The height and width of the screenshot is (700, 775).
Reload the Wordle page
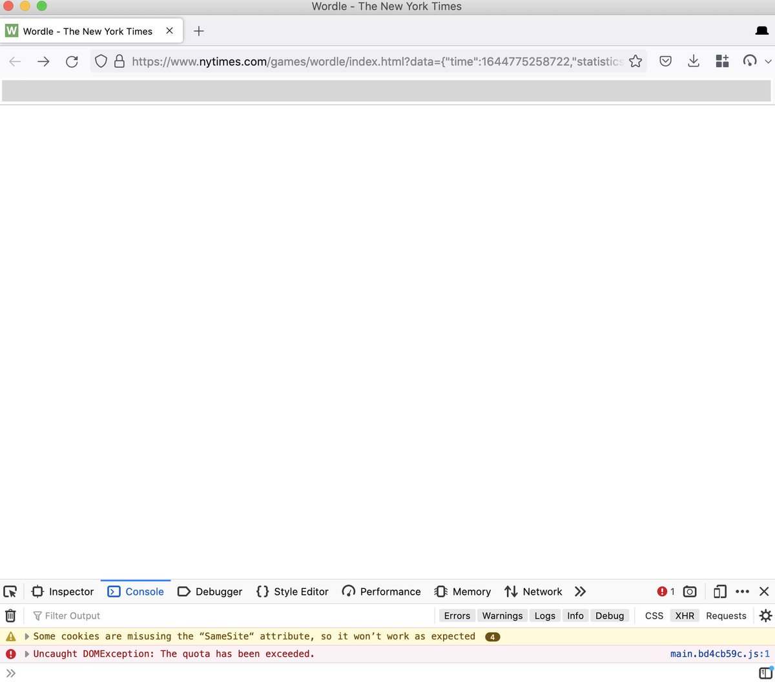pyautogui.click(x=72, y=61)
